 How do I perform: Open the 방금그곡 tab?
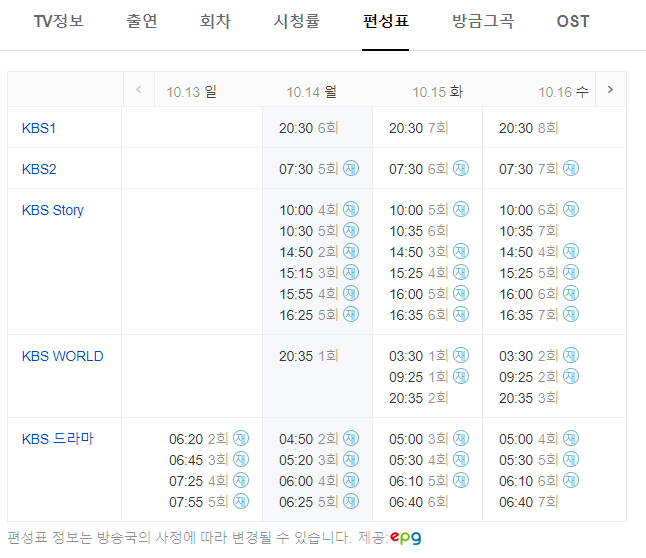483,21
